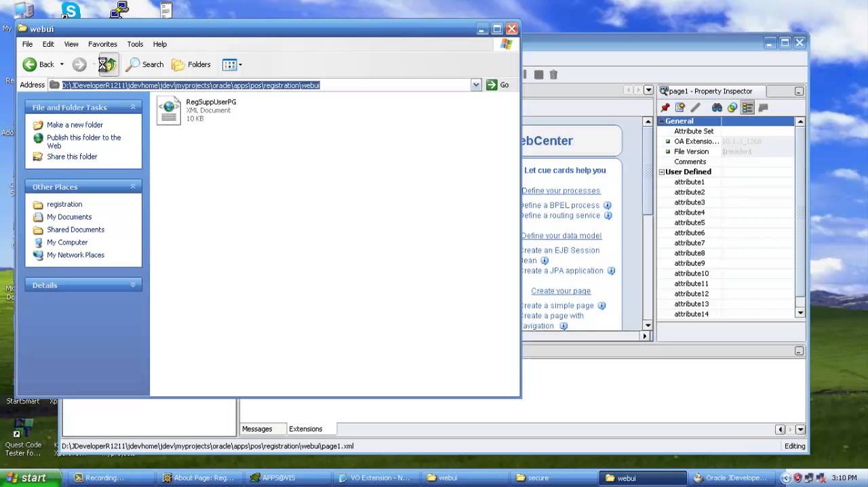Open the secure folder taskbar button
This screenshot has width=868, height=487.
click(x=552, y=478)
